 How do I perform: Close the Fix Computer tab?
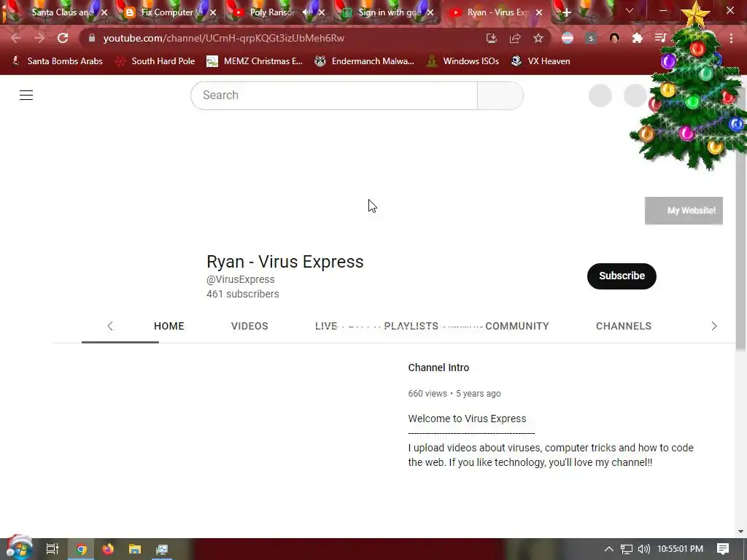[x=213, y=13]
